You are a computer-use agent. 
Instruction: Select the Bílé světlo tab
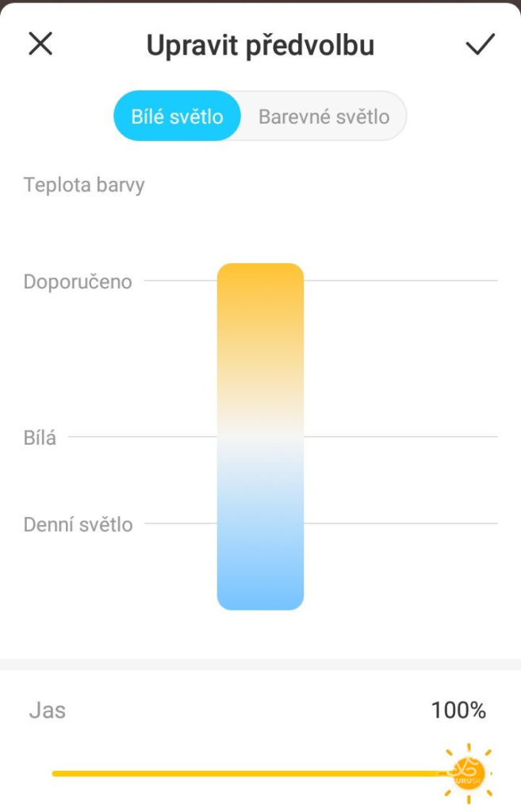pyautogui.click(x=177, y=116)
